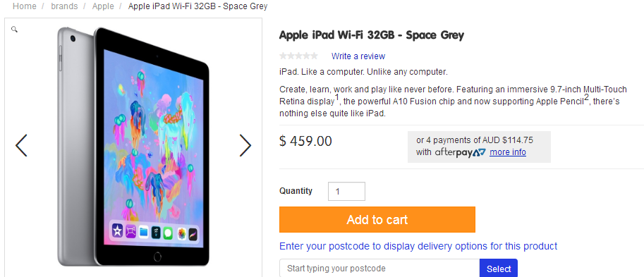Show the previous product image with left arrow
The image size is (644, 277).
(21, 145)
